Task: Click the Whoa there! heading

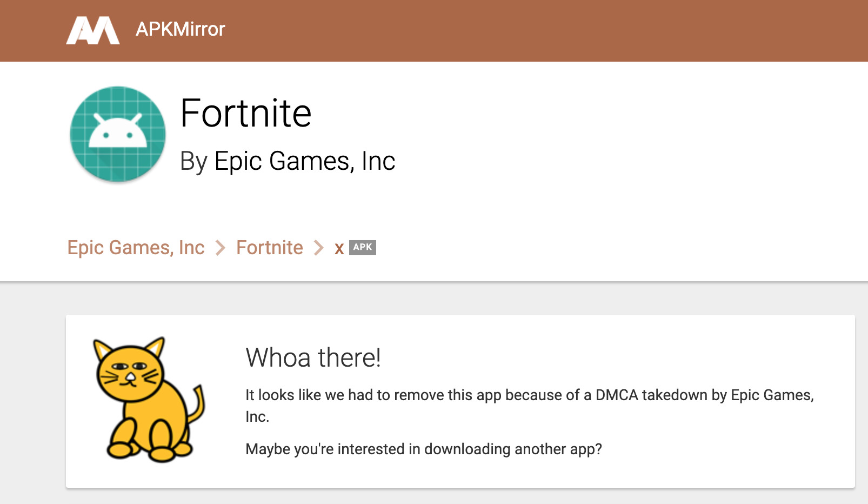Action: click(x=313, y=358)
